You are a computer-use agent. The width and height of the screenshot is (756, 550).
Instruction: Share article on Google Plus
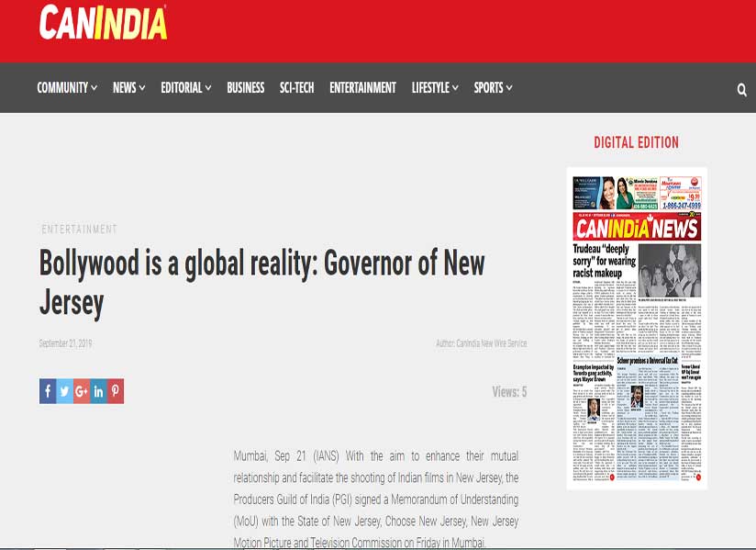82,391
